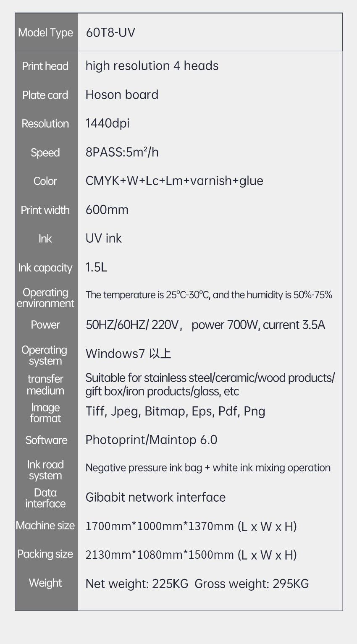Click the Hoson board value

coord(122,95)
